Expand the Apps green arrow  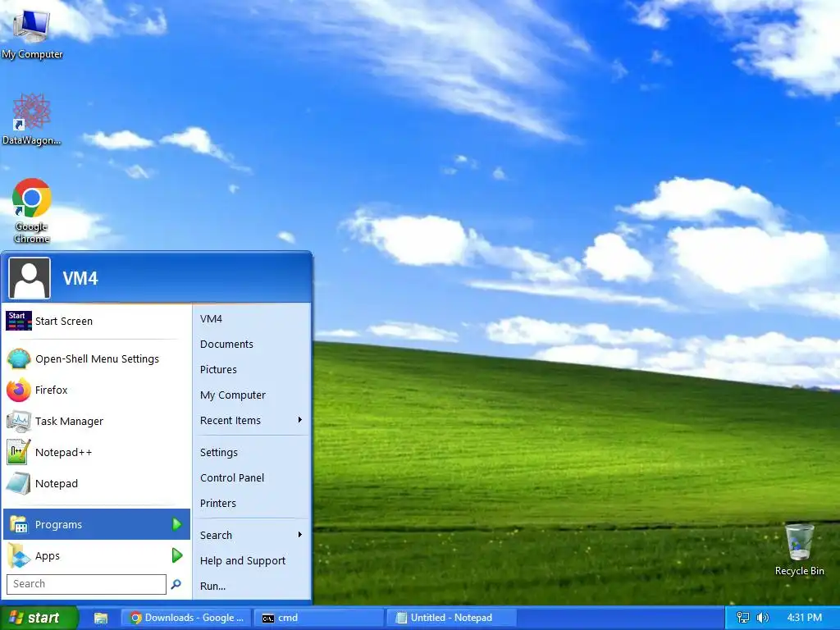click(x=177, y=555)
